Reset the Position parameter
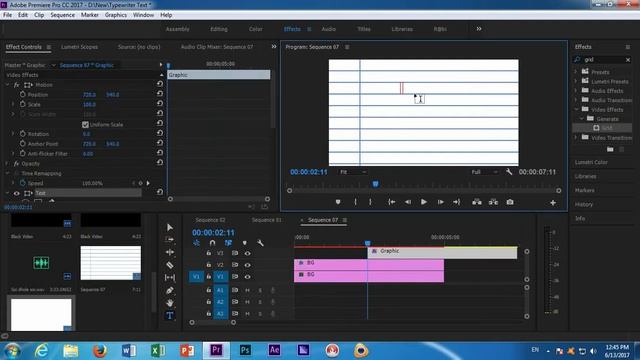 coord(160,93)
